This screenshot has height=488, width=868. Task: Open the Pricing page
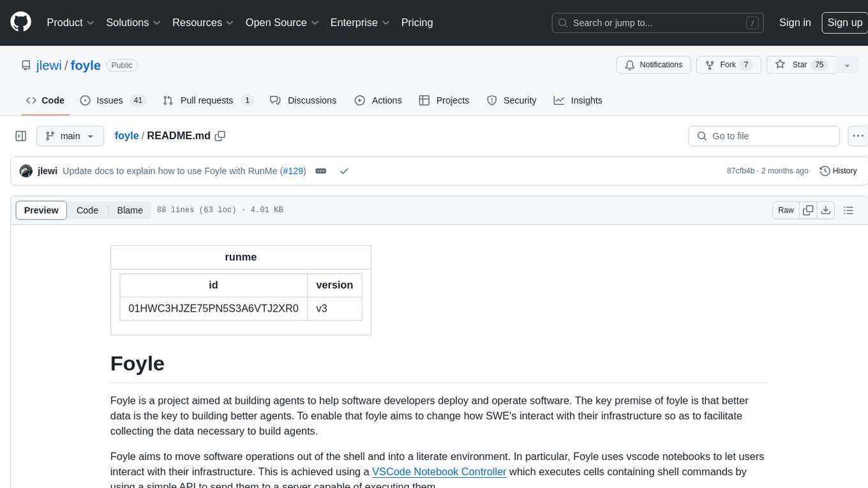pos(417,22)
